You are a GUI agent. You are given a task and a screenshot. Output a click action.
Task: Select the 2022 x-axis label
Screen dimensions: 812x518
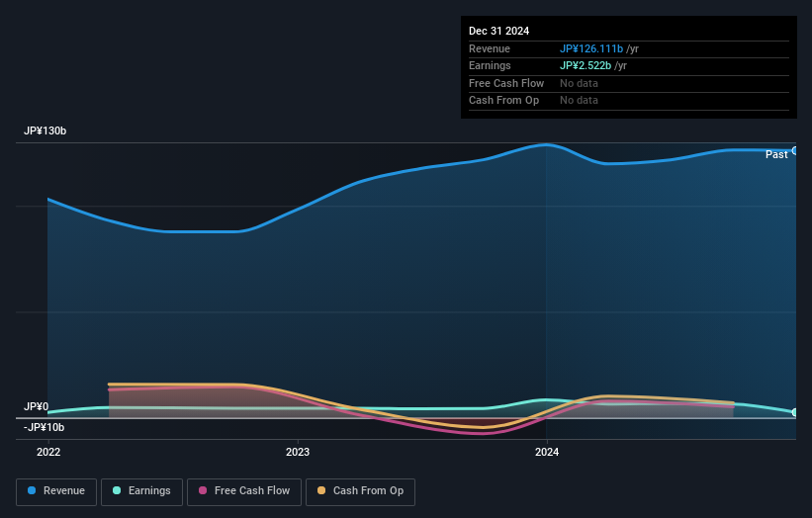(x=48, y=452)
